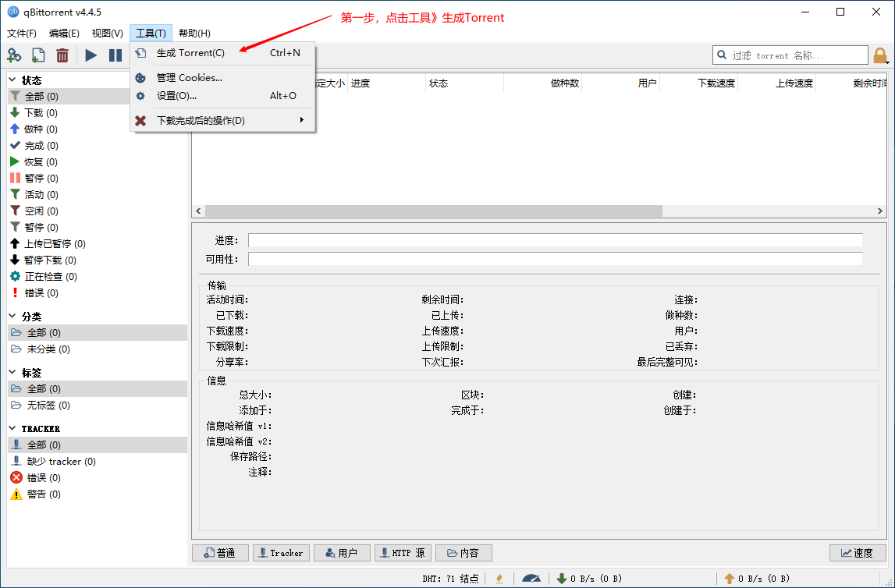
Task: Select the 恢复 (0) status filter
Action: [98, 162]
